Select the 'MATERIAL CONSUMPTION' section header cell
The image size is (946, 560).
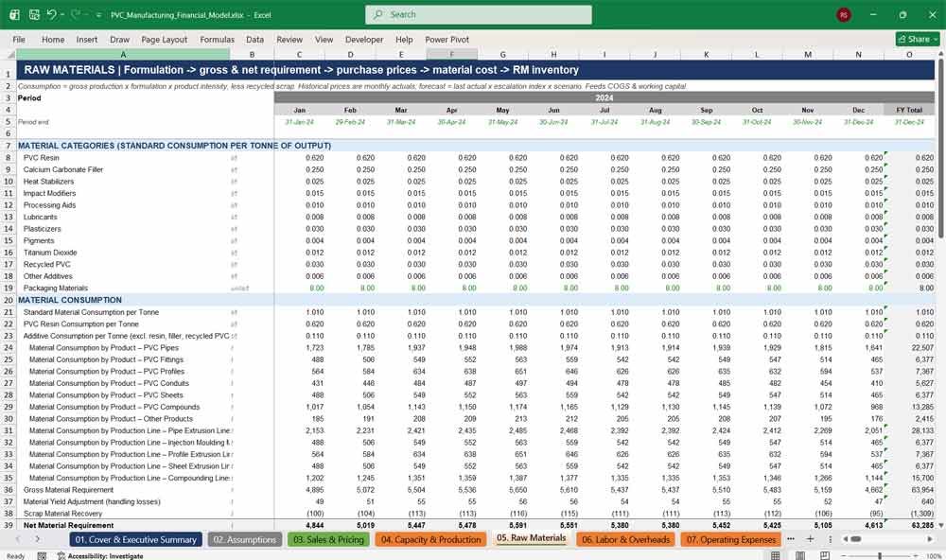pos(69,300)
